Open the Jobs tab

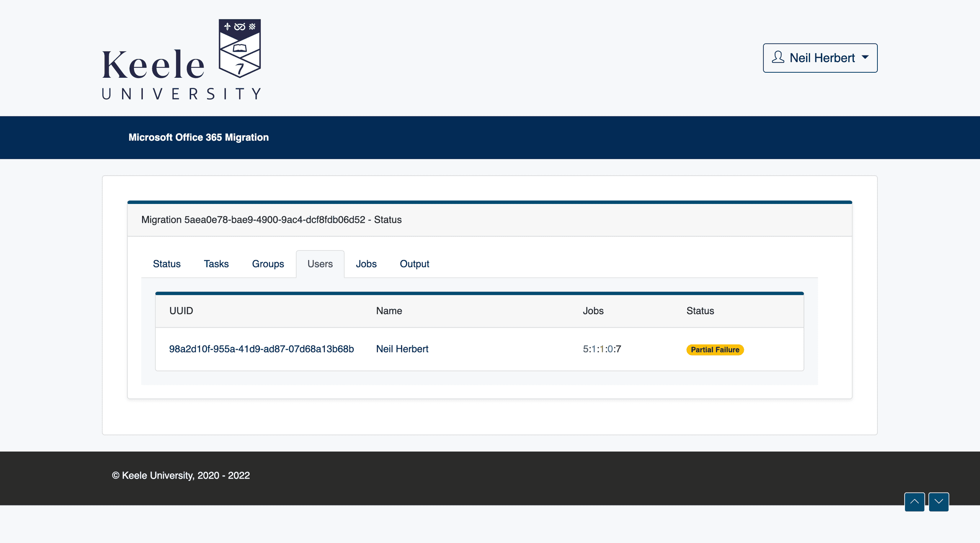366,264
